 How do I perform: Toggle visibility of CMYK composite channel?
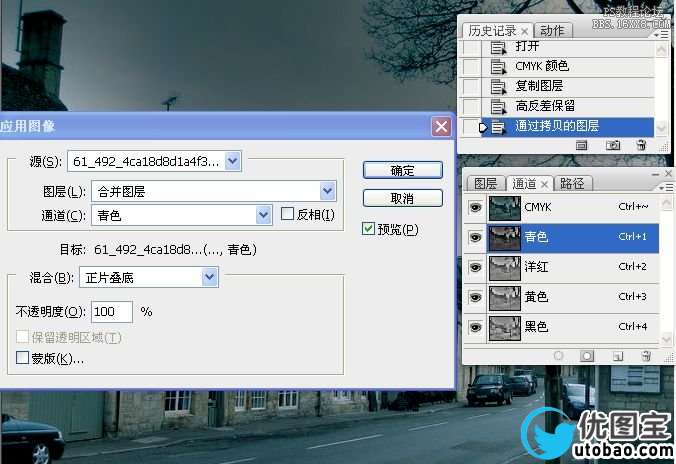tap(475, 207)
